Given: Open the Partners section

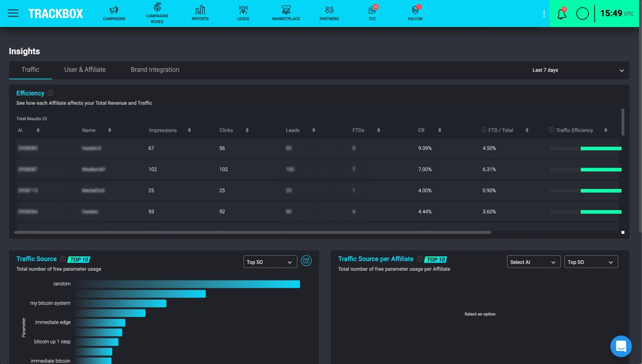Looking at the screenshot, I should [x=329, y=14].
